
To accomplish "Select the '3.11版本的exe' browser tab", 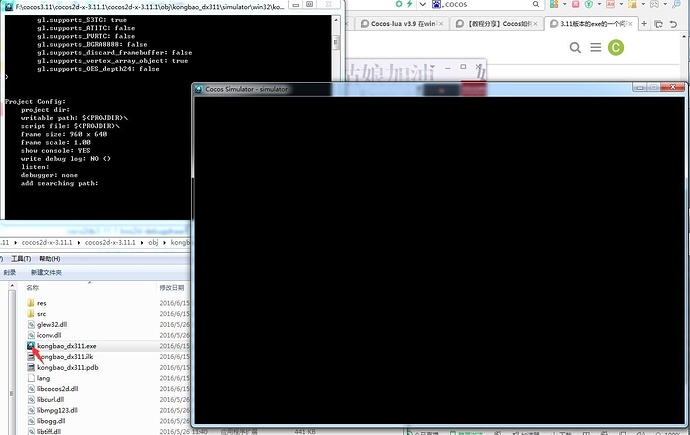I will tap(591, 24).
